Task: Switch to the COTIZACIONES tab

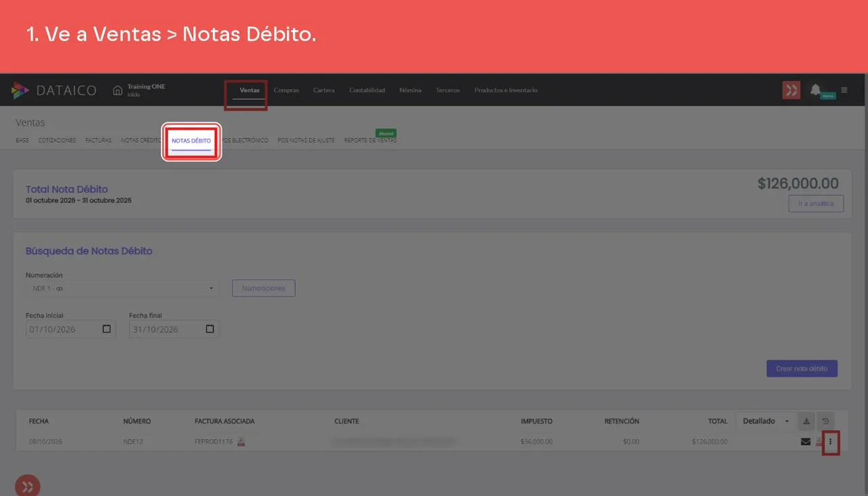Action: click(x=57, y=140)
